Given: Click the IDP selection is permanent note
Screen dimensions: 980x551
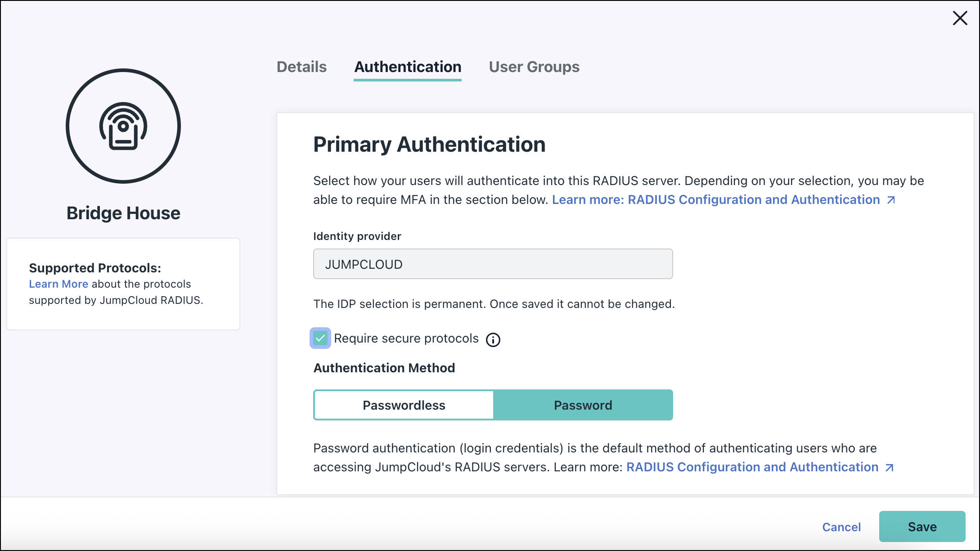Looking at the screenshot, I should click(494, 304).
